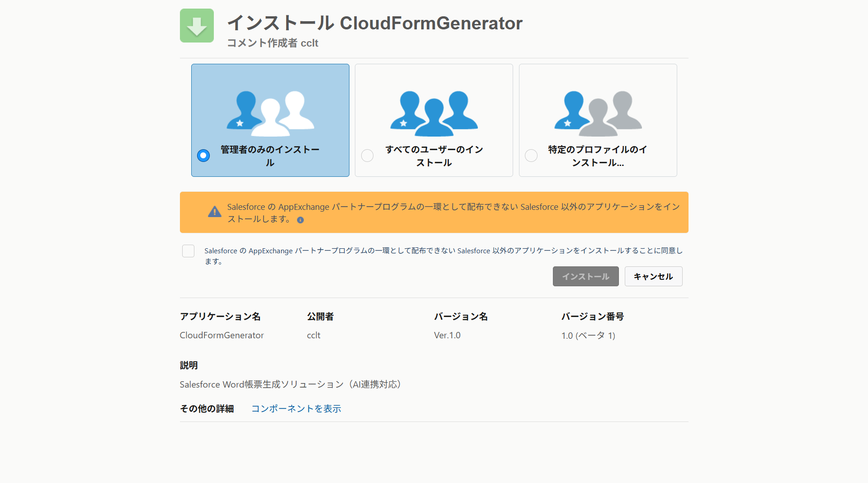This screenshot has width=868, height=483.
Task: Click the 管理者のみのインストール card label
Action: [270, 156]
